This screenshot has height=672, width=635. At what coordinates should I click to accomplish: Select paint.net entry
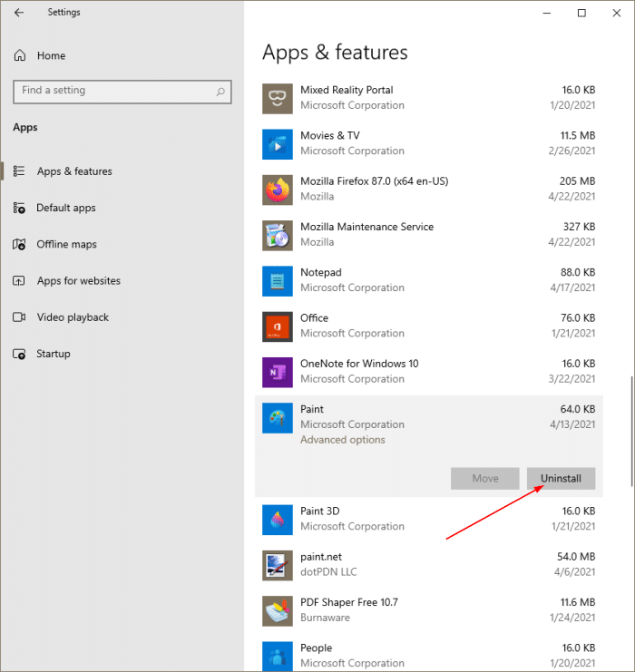(x=429, y=565)
